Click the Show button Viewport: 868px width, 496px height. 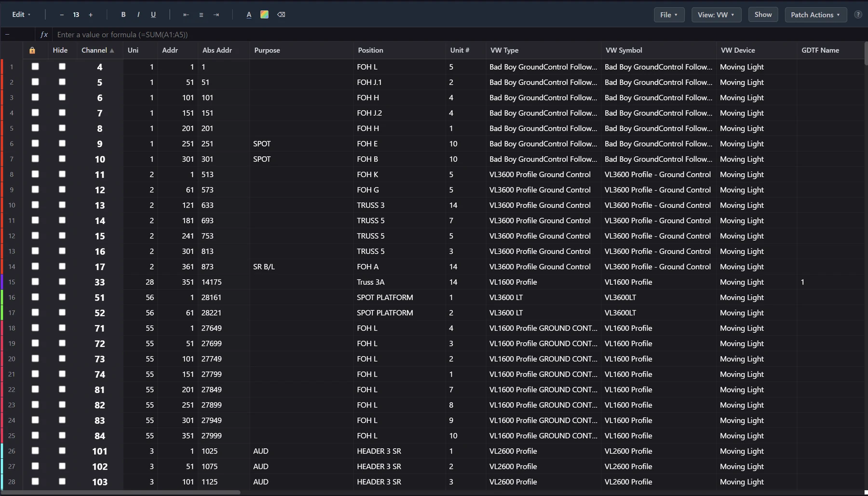point(763,14)
